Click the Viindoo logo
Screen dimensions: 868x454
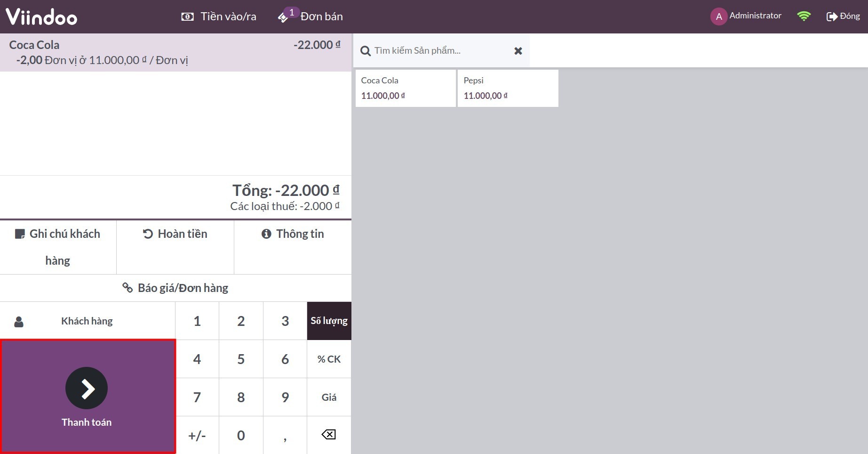pyautogui.click(x=41, y=17)
